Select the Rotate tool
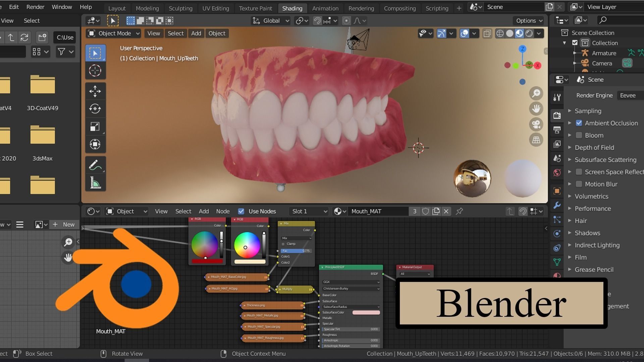The image size is (644, 362). pos(95,109)
